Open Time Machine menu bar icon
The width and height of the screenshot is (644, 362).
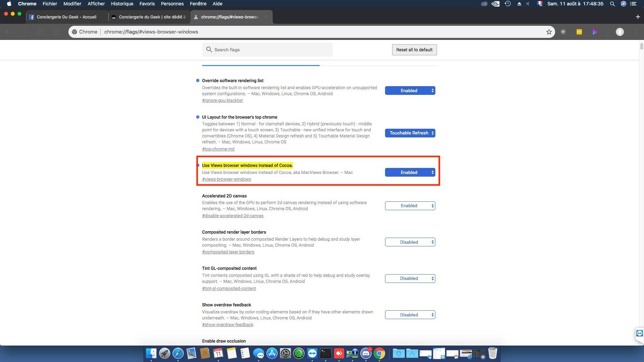point(507,4)
